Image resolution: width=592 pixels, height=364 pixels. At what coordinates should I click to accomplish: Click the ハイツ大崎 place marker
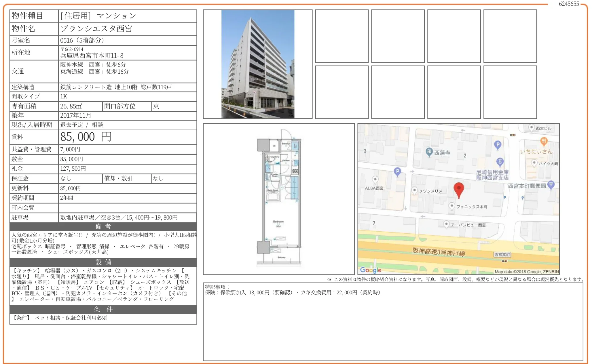(x=534, y=163)
